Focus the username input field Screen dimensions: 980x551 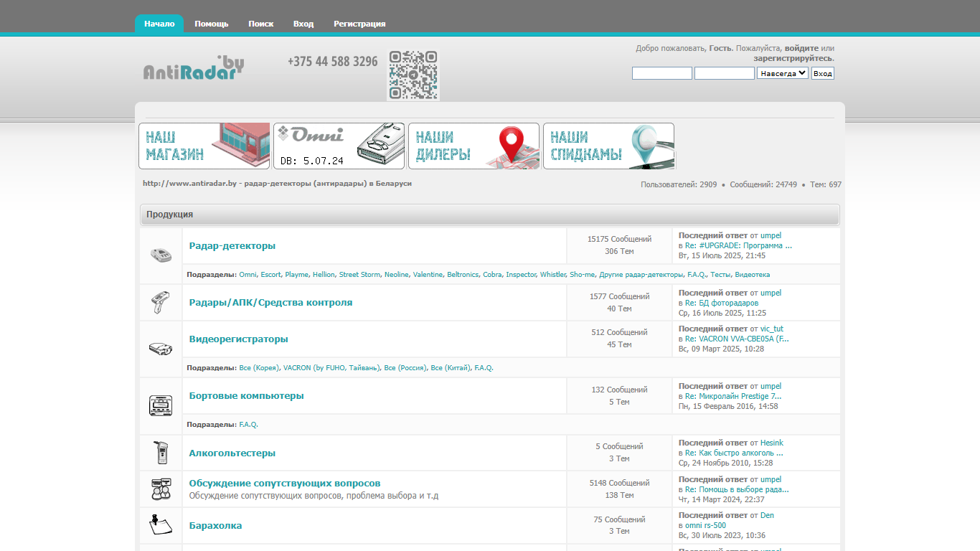(662, 73)
